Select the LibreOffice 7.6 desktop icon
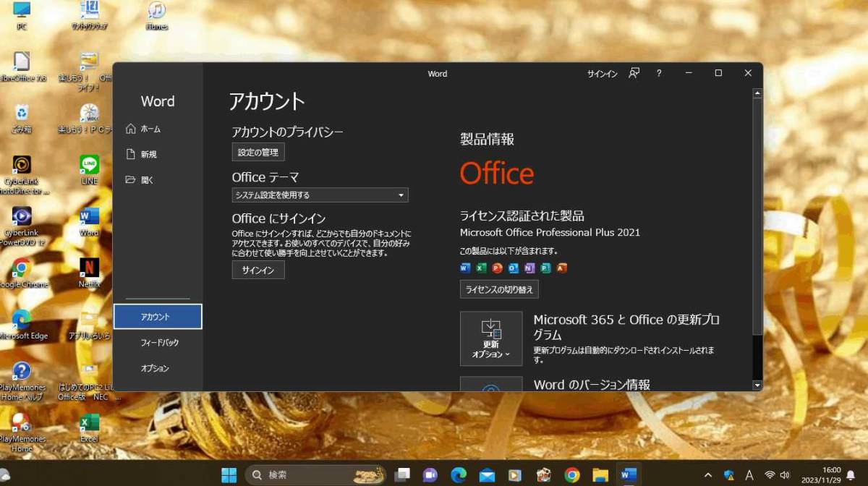The width and height of the screenshot is (868, 486). tap(22, 67)
